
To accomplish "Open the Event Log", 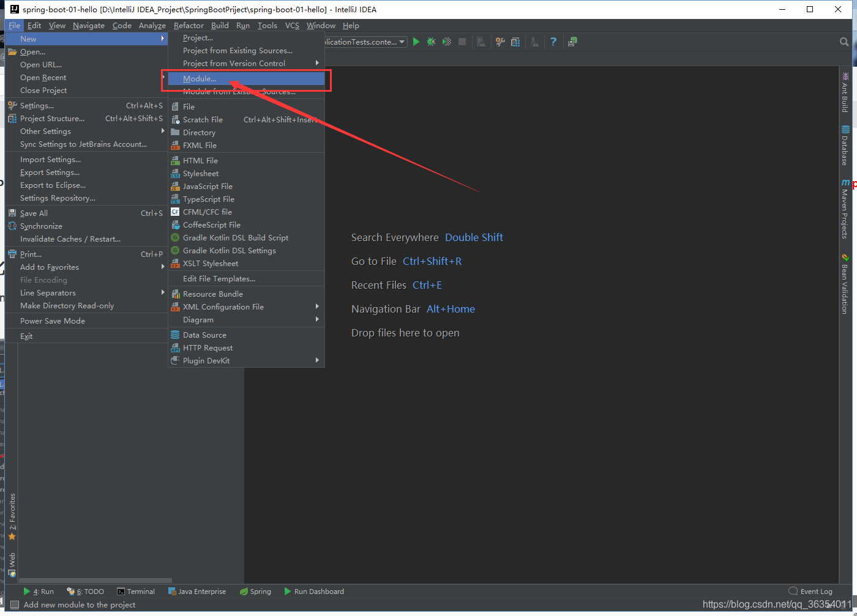I will pos(810,592).
